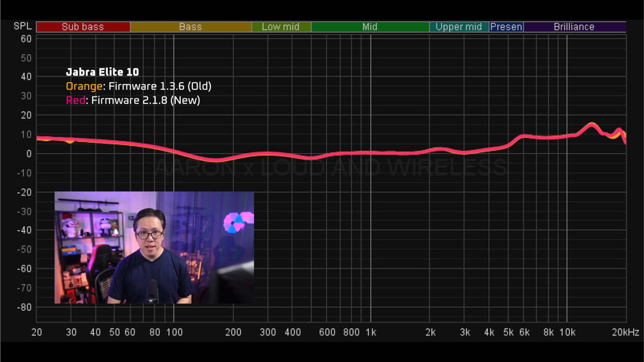Click the 1k frequency axis label
Screen dimensions: 644x362
coord(371,332)
